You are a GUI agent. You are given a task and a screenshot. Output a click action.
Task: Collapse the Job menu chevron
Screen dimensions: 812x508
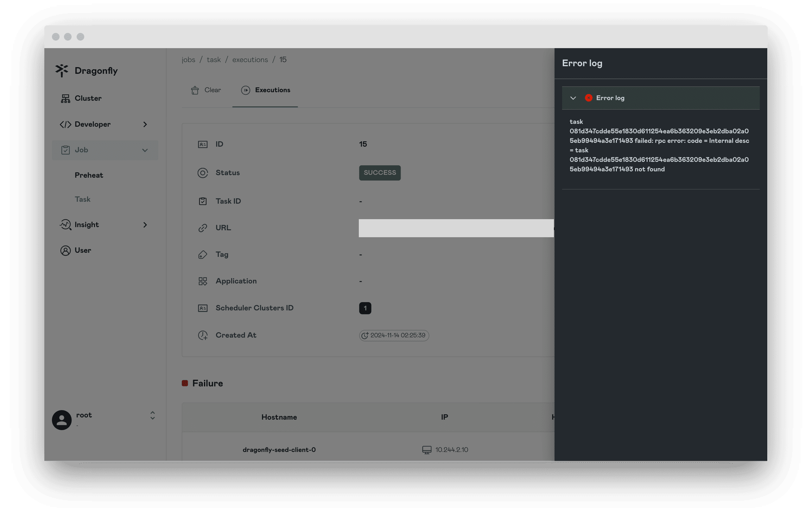(145, 150)
